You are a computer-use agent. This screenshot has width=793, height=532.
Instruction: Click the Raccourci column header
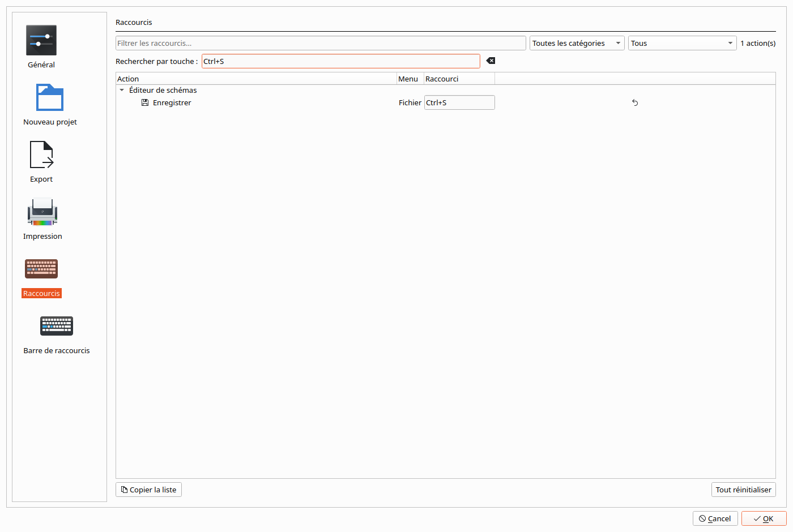459,79
